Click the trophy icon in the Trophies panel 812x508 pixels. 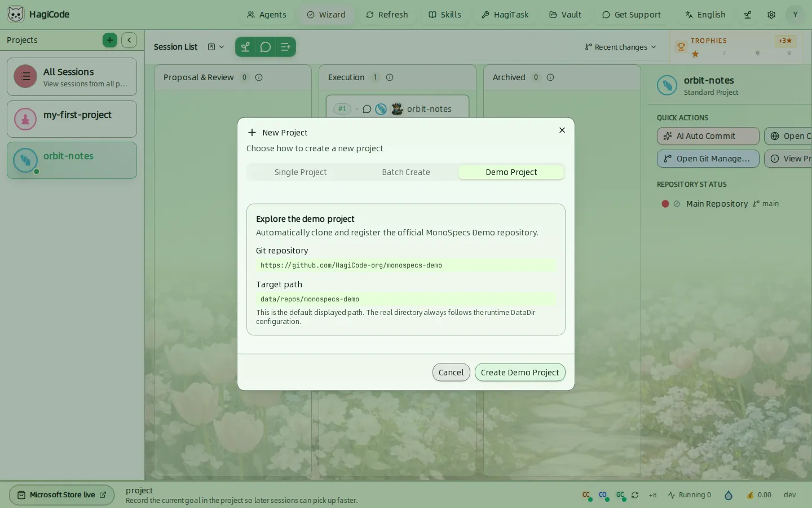[681, 47]
